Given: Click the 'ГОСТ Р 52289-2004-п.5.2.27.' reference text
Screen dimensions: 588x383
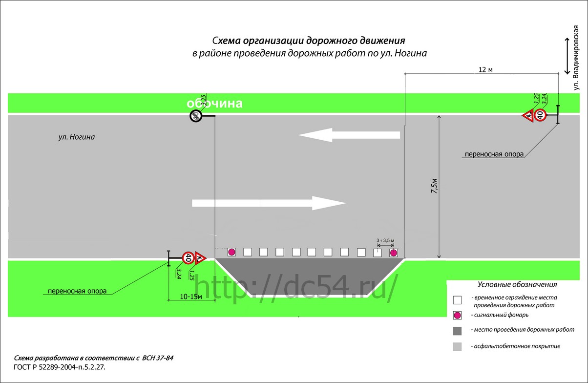Looking at the screenshot, I should 60,366.
